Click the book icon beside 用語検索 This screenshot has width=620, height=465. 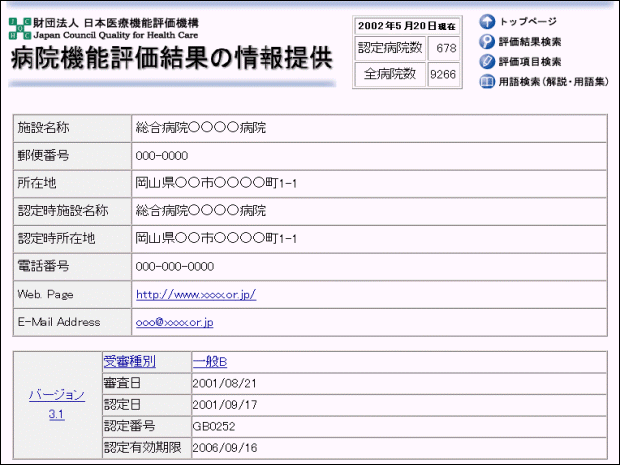[487, 81]
